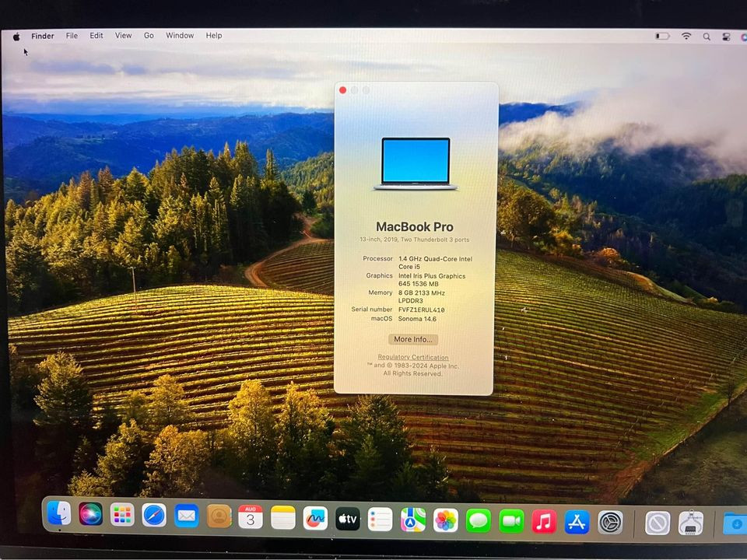The image size is (747, 560).
Task: Open the Regulatory Certification link
Action: (x=413, y=357)
